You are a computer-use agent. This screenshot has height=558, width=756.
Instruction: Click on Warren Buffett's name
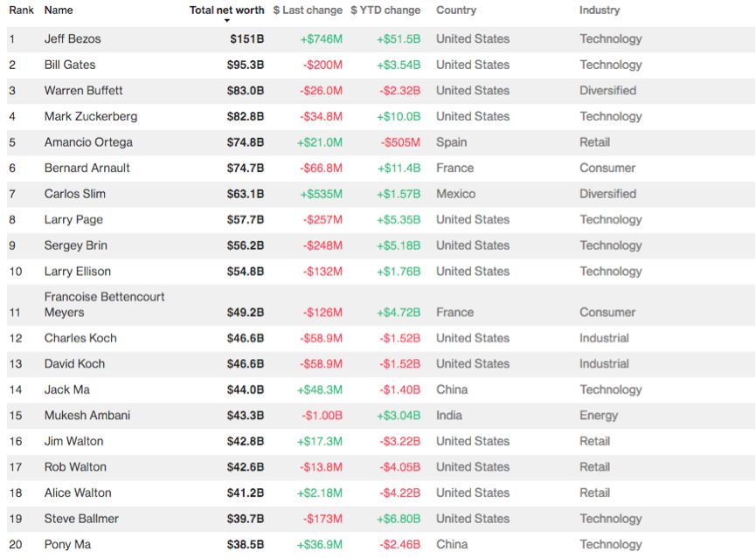click(84, 91)
